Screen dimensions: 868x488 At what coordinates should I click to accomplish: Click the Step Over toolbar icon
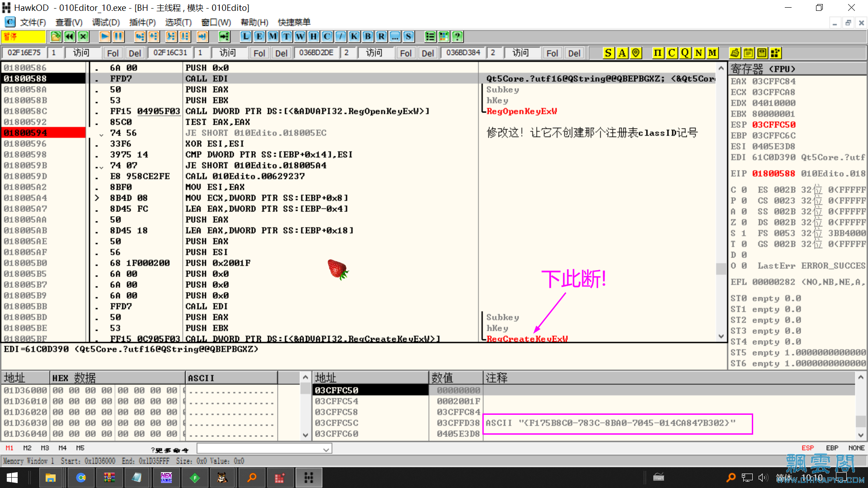[x=154, y=37]
